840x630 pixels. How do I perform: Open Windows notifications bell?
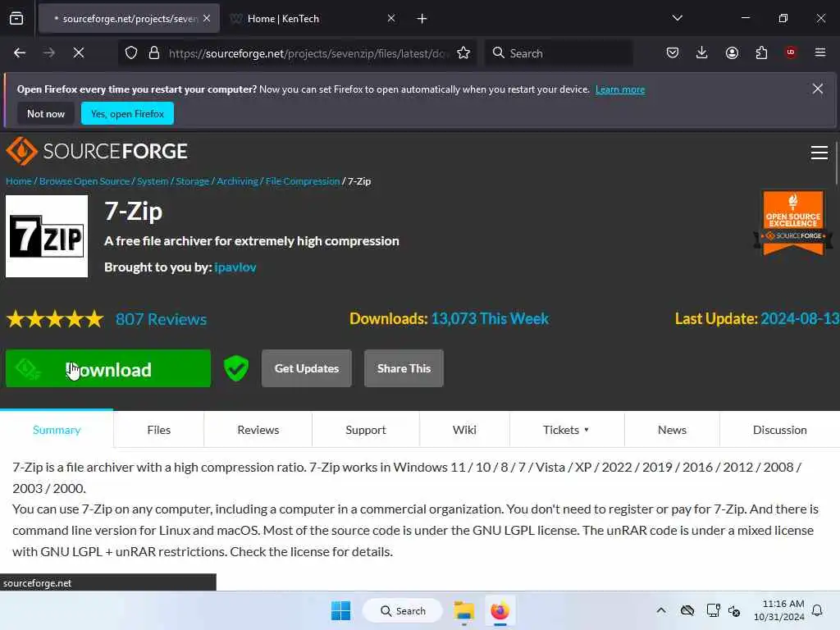point(817,610)
